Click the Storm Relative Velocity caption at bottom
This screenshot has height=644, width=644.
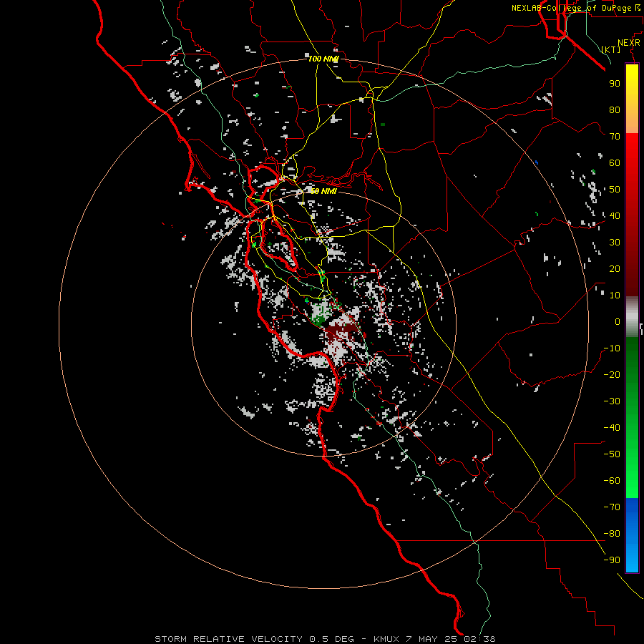coord(326,639)
